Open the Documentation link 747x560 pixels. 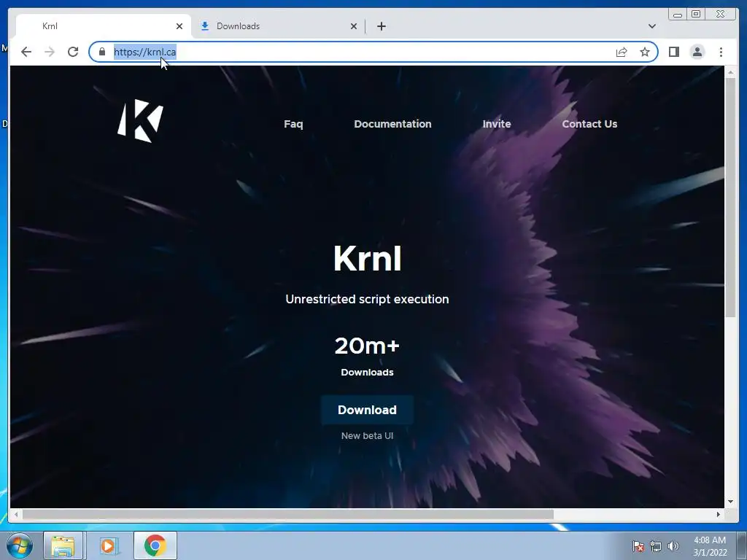tap(392, 124)
